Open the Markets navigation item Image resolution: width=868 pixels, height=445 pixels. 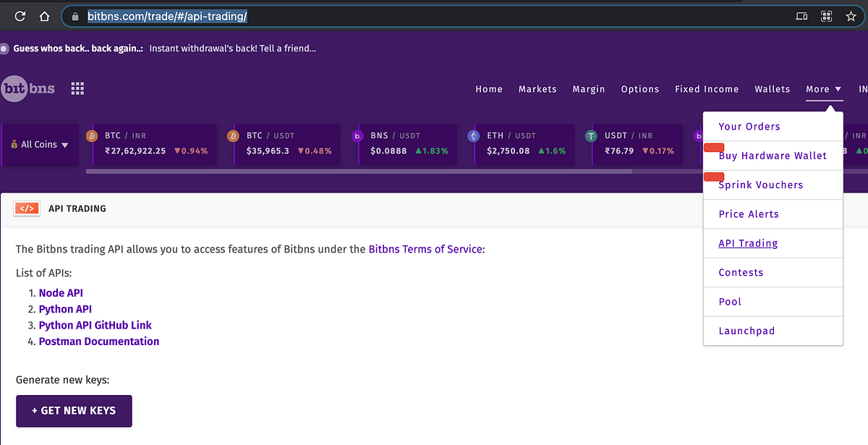(537, 89)
